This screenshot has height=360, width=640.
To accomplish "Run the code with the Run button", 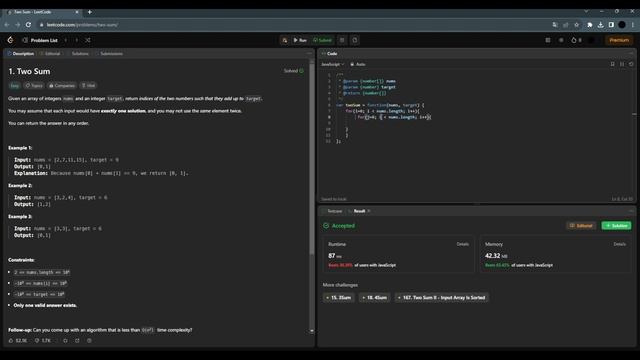I will tap(300, 40).
